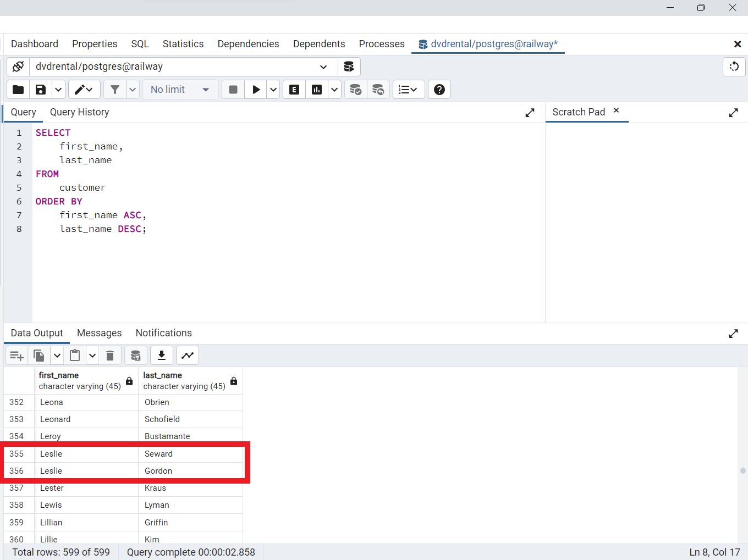Open the No limit rows dropdown
The height and width of the screenshot is (560, 748).
(180, 90)
